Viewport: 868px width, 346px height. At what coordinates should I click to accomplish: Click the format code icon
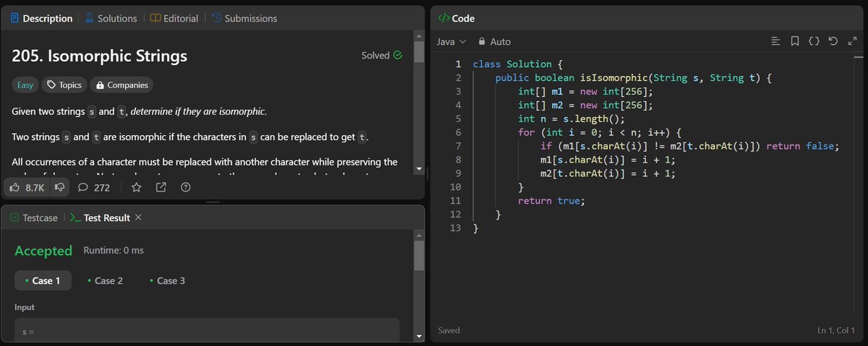pos(775,42)
